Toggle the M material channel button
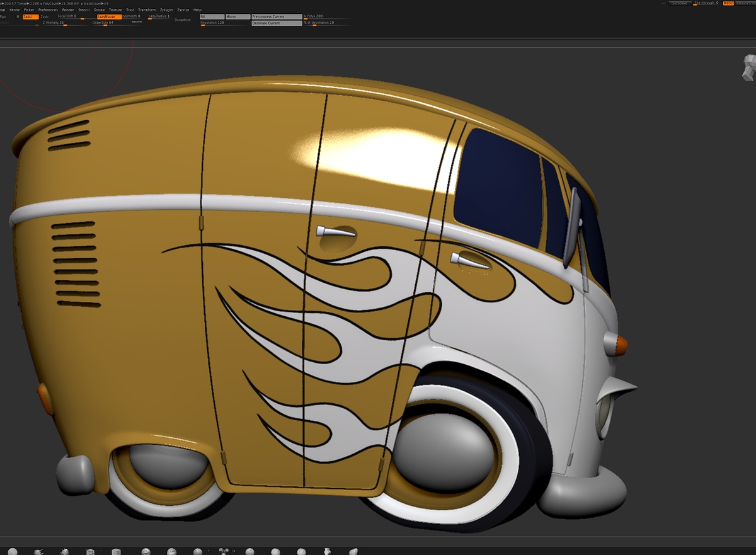This screenshot has height=555, width=756. 18,16
